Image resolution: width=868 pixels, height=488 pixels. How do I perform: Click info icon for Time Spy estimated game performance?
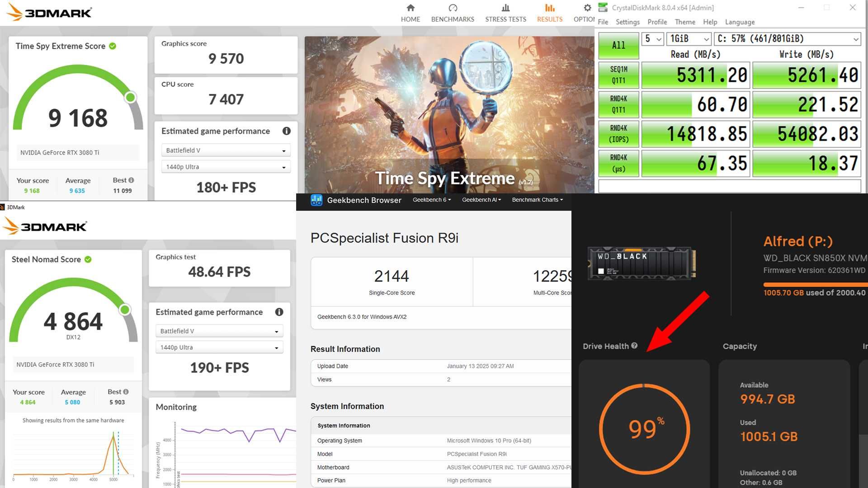[x=287, y=131]
